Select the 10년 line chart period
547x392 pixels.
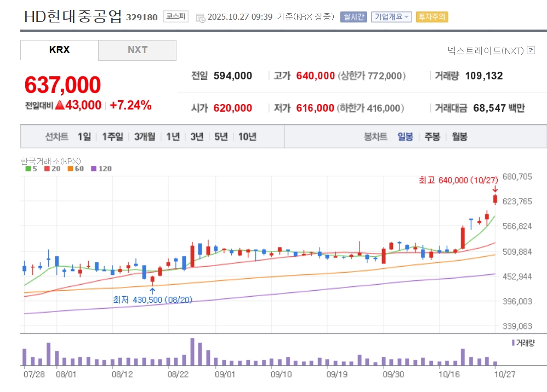[247, 136]
